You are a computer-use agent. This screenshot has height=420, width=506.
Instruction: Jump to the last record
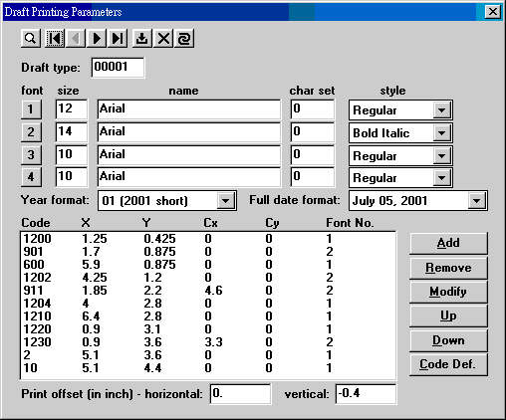(x=118, y=39)
